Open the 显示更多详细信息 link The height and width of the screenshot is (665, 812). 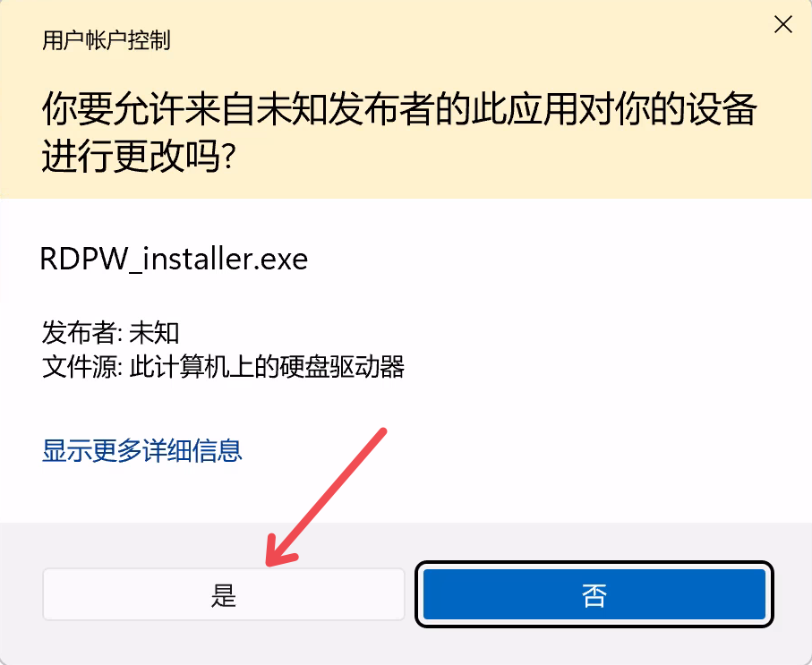pos(141,450)
